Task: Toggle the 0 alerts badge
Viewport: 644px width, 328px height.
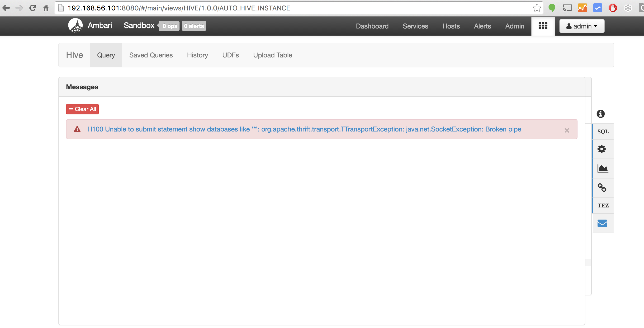Action: (194, 26)
